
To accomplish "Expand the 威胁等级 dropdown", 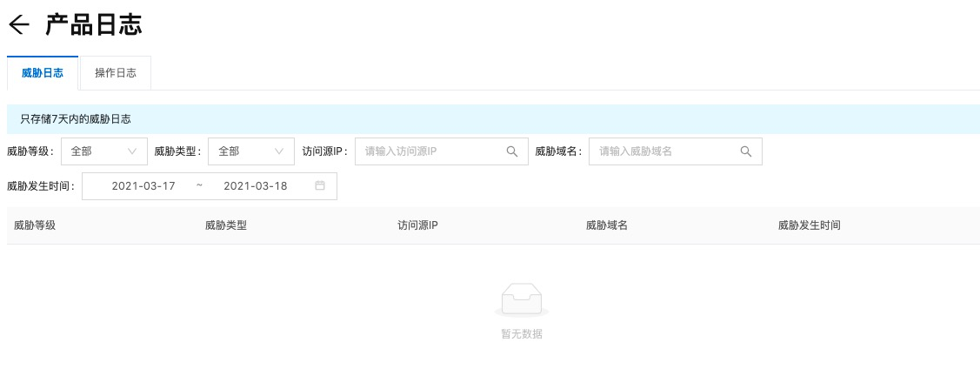I will (104, 151).
